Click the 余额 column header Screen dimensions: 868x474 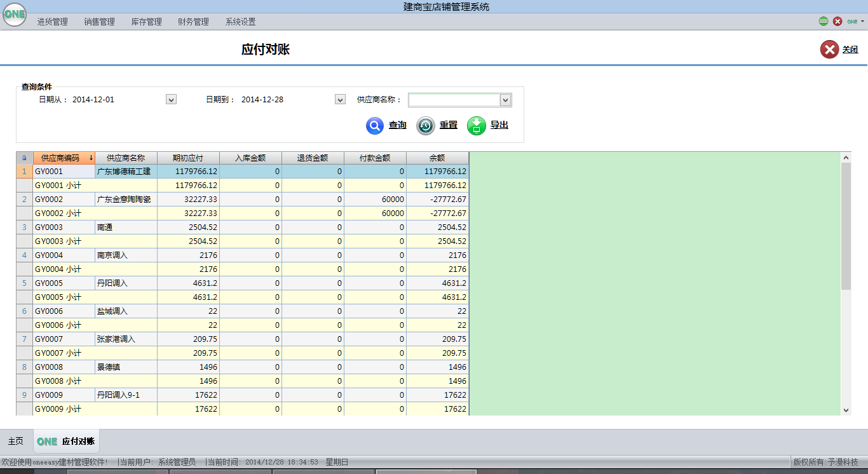coord(437,158)
